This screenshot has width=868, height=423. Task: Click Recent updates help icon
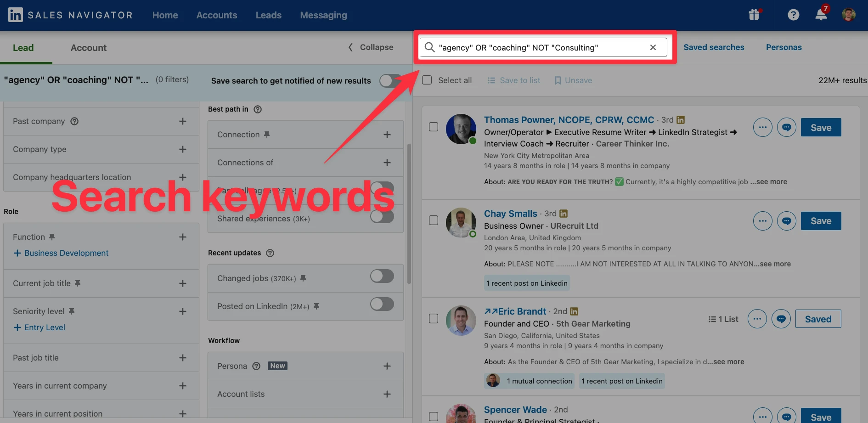click(270, 253)
